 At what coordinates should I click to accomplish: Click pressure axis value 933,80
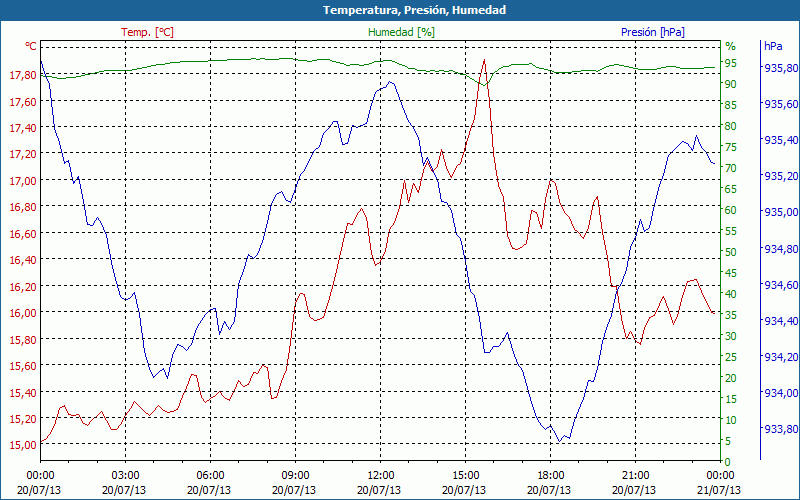[x=781, y=429]
